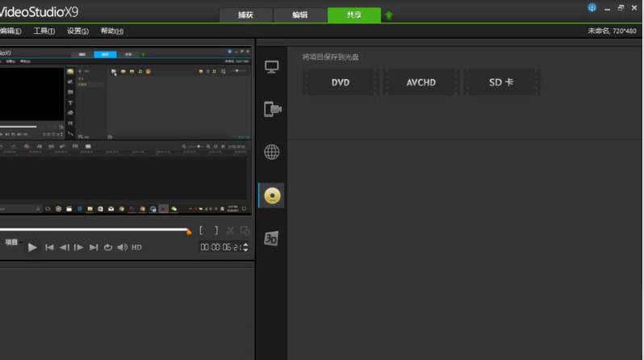Click the orange preview scrubber handle

(189, 232)
